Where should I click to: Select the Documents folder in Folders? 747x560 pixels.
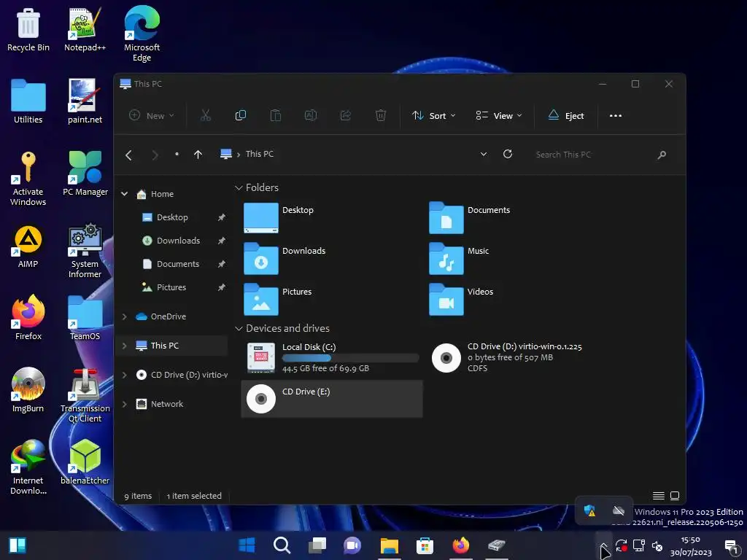pyautogui.click(x=469, y=217)
